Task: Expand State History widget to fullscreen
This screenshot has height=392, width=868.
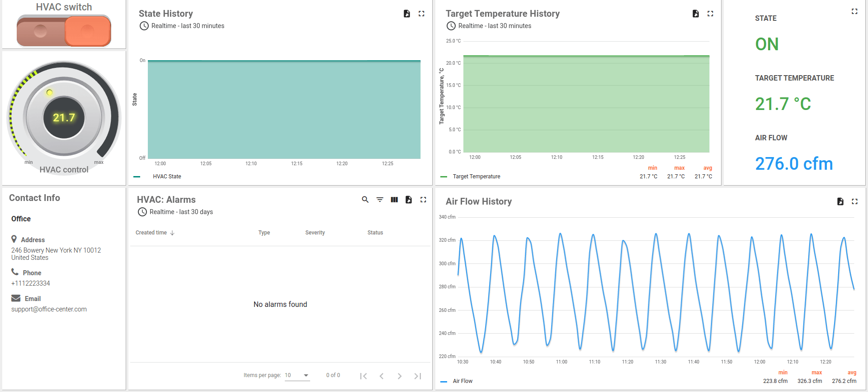Action: point(421,14)
